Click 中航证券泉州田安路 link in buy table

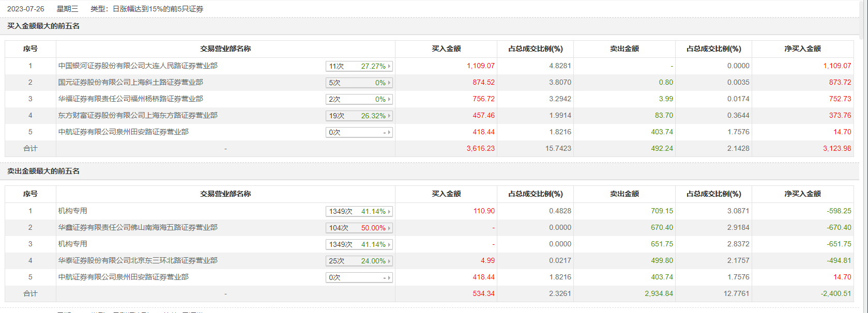[x=123, y=132]
